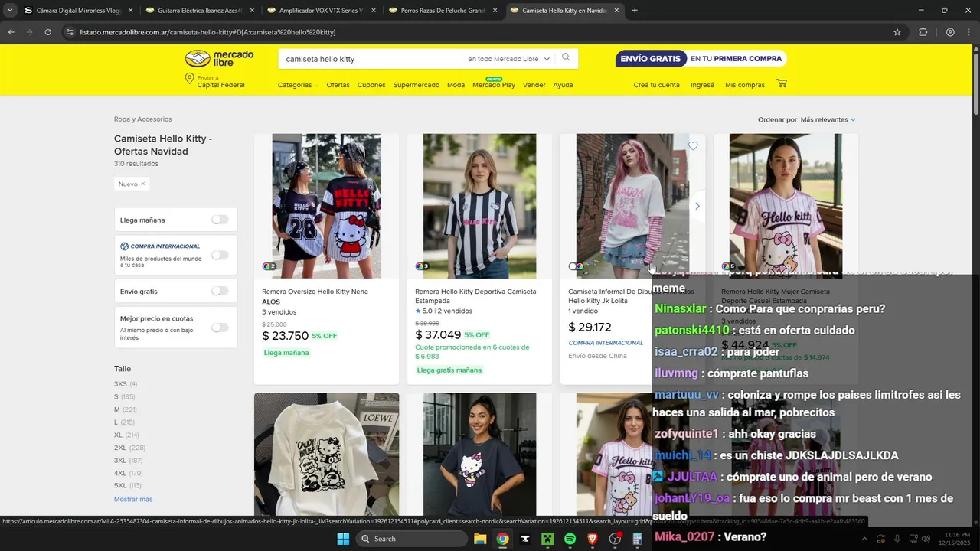Click the browser address bar URL
This screenshot has width=980, height=551.
tap(208, 32)
